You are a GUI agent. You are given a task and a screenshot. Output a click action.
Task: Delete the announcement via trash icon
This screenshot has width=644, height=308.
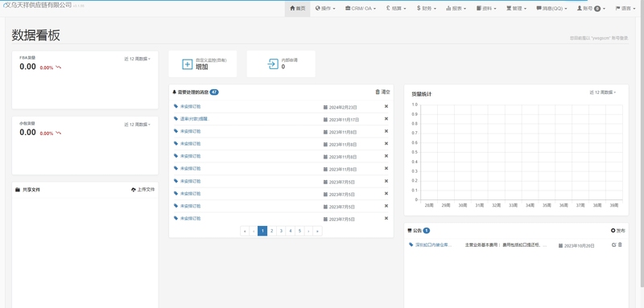[x=620, y=244]
